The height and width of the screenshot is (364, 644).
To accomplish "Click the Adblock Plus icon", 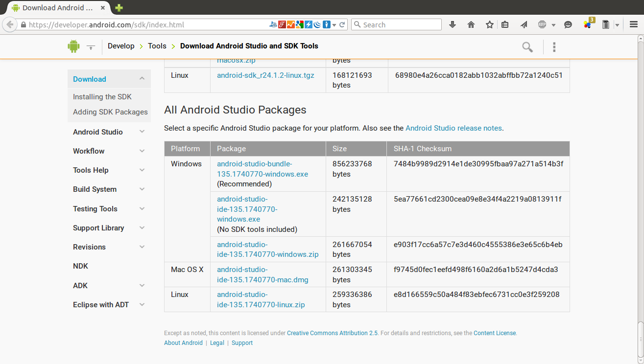I will tap(542, 24).
